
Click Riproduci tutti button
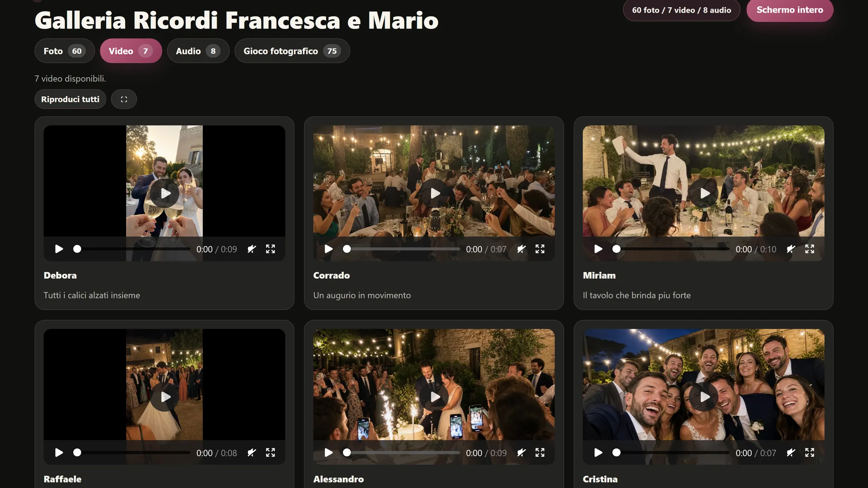point(70,99)
